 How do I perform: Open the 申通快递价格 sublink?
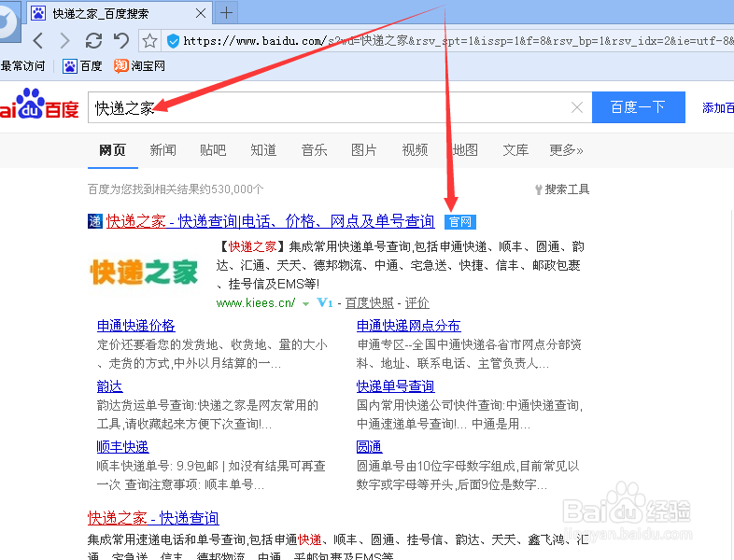point(135,326)
